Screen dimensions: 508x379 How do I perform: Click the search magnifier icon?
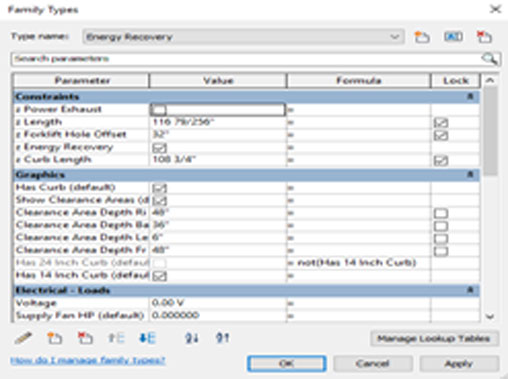(489, 59)
